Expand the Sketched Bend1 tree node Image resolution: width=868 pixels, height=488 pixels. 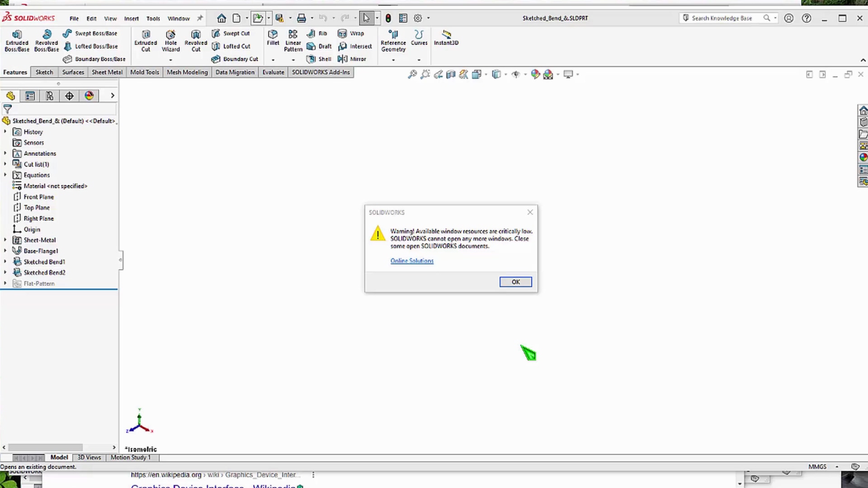click(5, 262)
